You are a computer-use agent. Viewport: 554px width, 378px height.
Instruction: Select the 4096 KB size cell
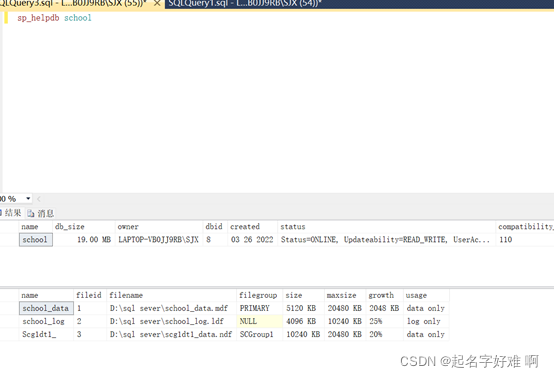point(303,321)
